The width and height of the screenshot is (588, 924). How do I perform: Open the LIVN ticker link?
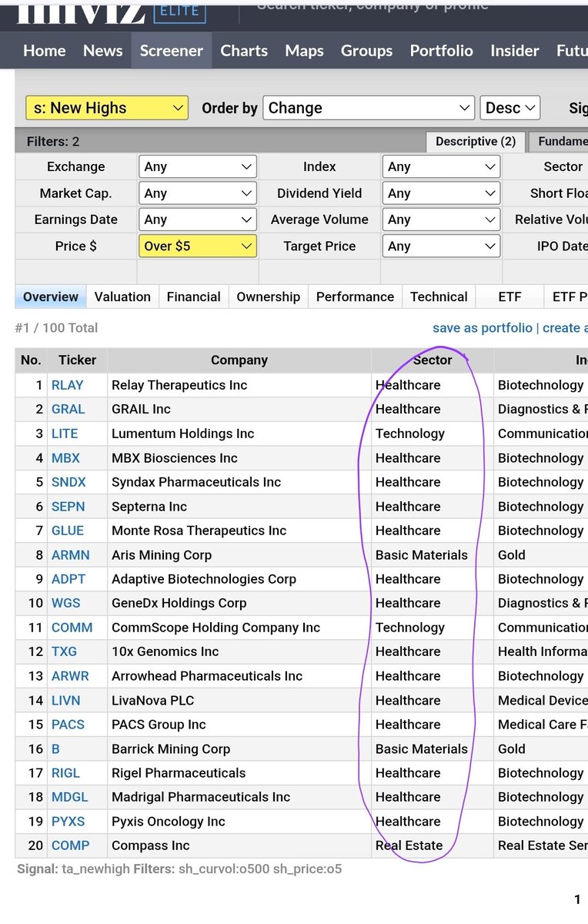[x=66, y=701]
